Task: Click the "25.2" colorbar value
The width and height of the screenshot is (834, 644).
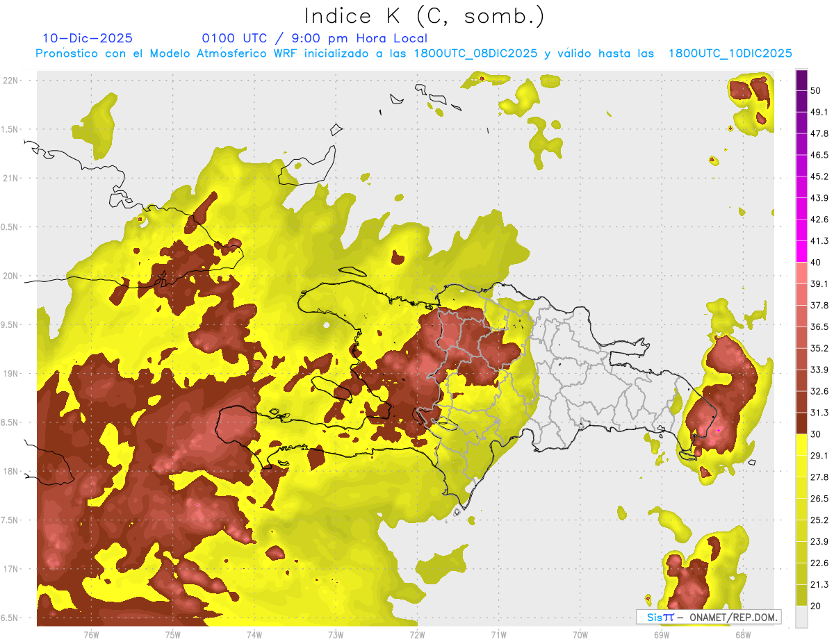Action: click(819, 520)
